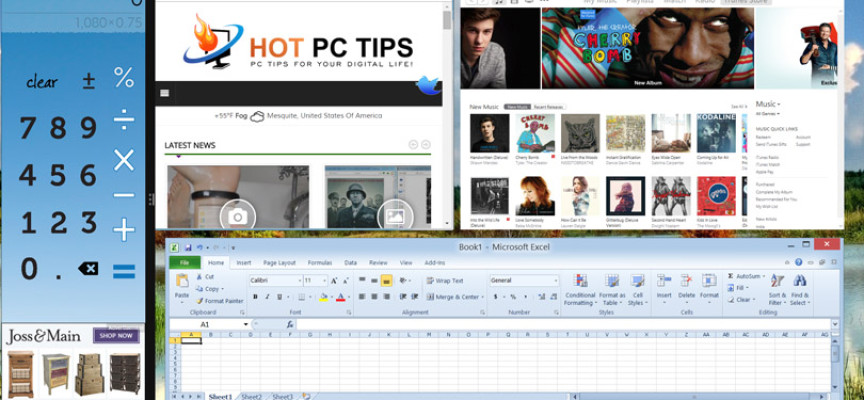Click the Excel Help question mark icon
This screenshot has height=400, width=864.
pyautogui.click(x=798, y=262)
